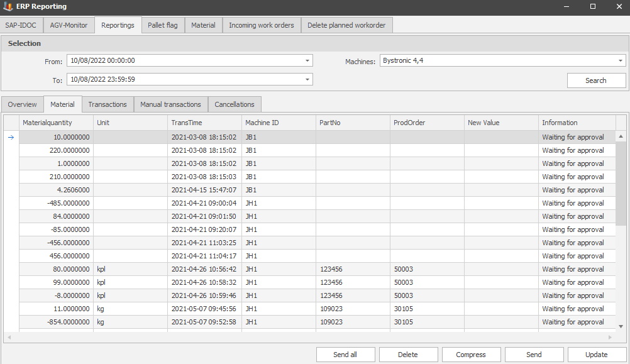630x364 pixels.
Task: Click the ERP Reporting app icon
Action: pos(8,7)
